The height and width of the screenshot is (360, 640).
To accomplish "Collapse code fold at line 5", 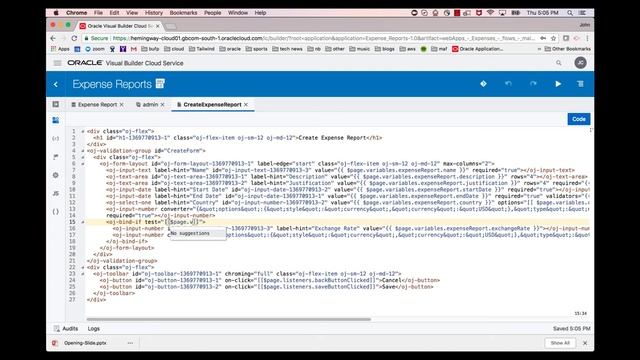I will pos(82,158).
